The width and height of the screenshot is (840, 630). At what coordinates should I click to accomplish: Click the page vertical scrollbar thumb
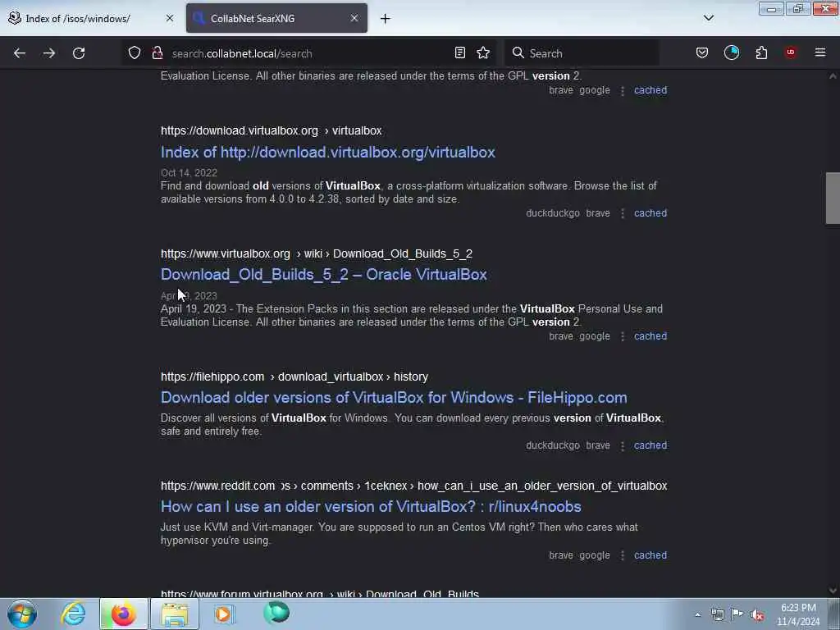point(833,198)
